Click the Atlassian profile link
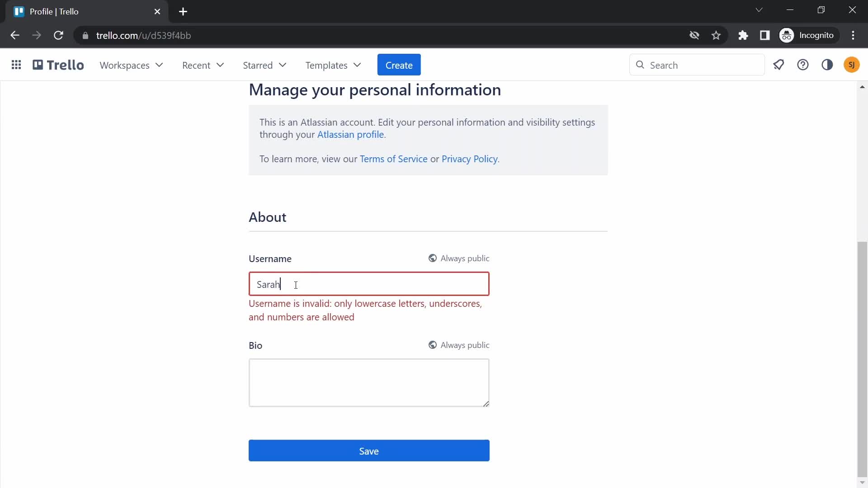The width and height of the screenshot is (868, 488). [x=349, y=134]
